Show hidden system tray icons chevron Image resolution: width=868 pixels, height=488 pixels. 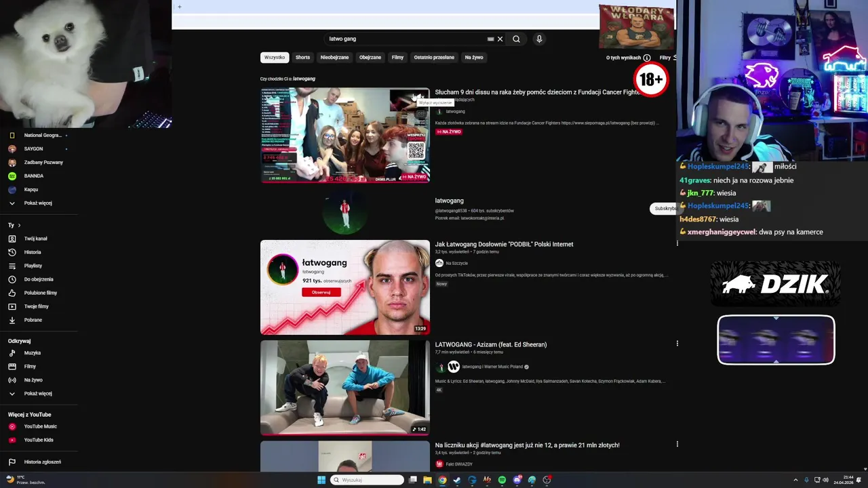795,480
